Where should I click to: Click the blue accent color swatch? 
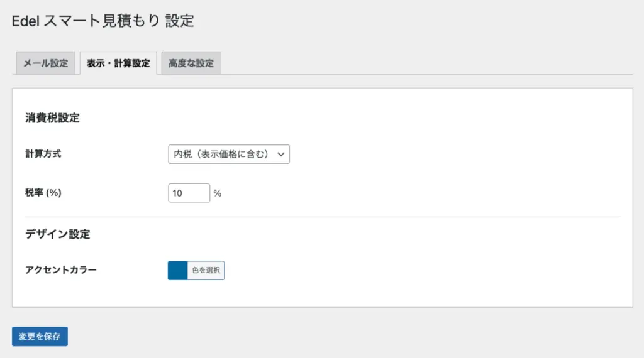pyautogui.click(x=178, y=270)
